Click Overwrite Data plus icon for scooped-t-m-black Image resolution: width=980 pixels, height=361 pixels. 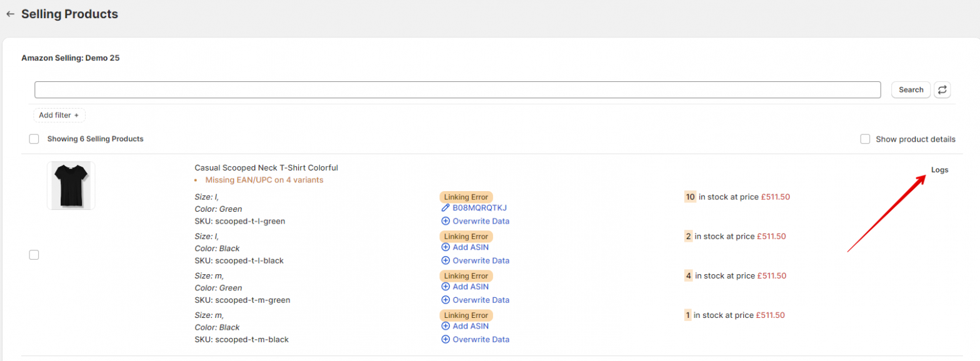point(446,340)
